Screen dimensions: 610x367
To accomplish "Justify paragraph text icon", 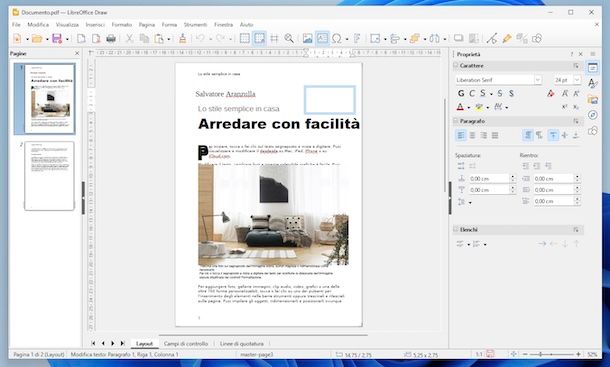I will [x=495, y=135].
